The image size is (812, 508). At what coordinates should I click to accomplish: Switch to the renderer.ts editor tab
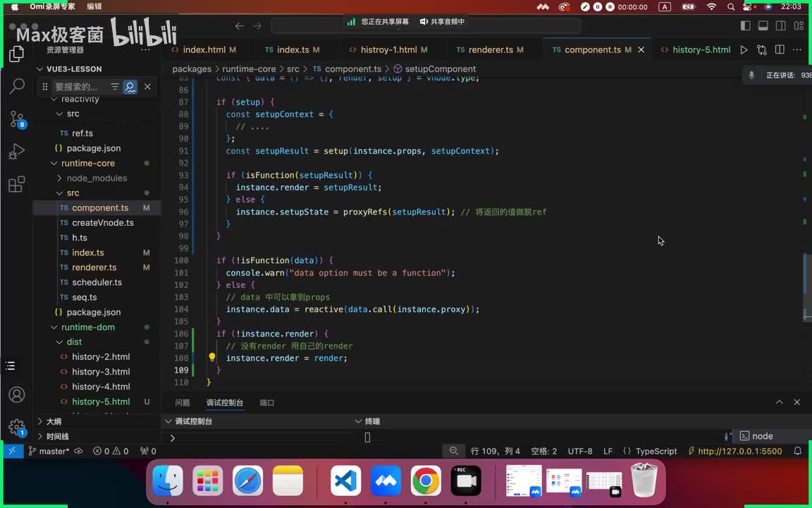click(x=490, y=50)
